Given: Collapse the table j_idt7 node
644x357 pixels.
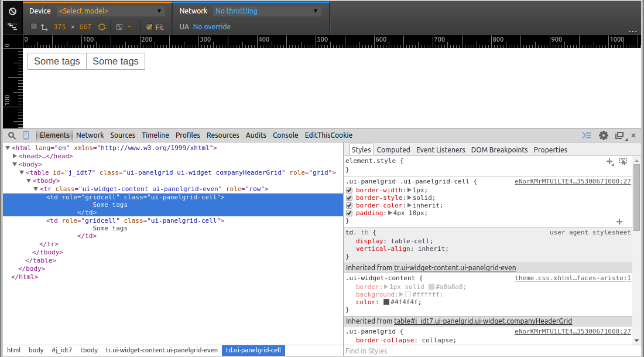Looking at the screenshot, I should point(22,173).
